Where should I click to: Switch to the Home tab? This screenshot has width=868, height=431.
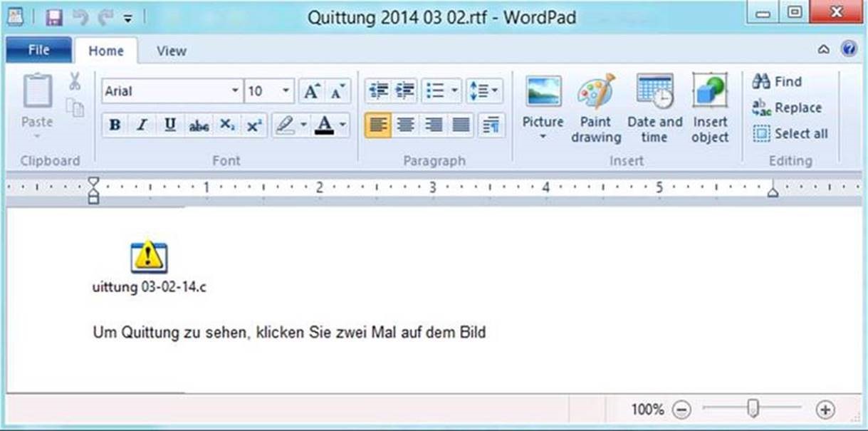tap(106, 51)
